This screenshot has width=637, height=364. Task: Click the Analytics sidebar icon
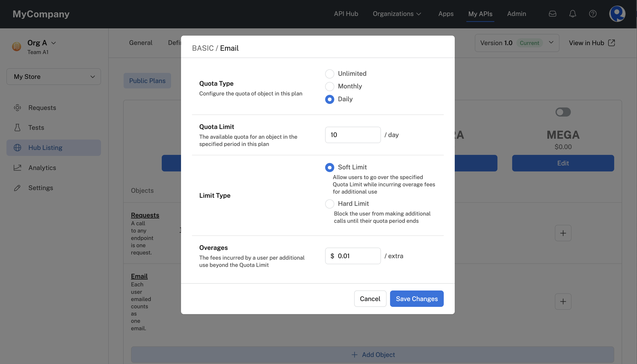(x=17, y=168)
